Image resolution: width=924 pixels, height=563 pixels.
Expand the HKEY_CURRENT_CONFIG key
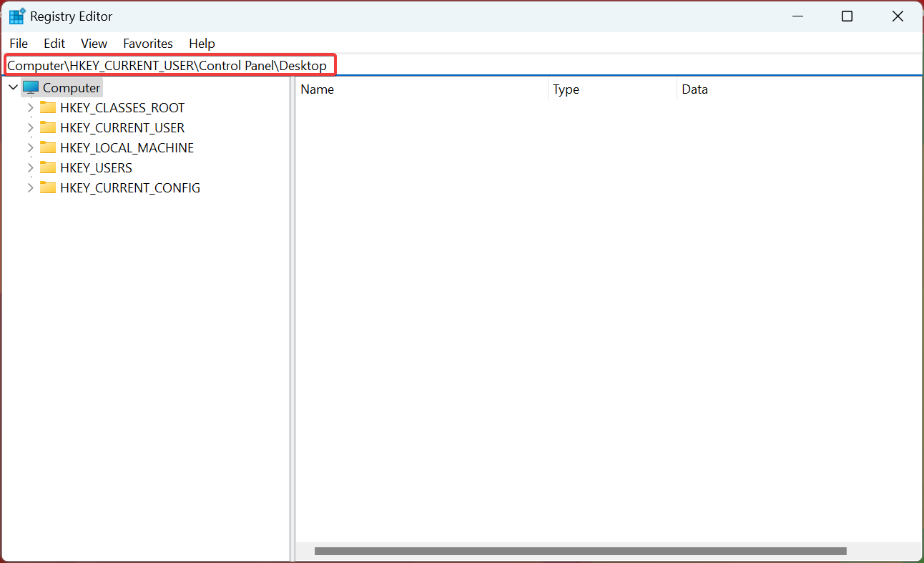click(30, 188)
